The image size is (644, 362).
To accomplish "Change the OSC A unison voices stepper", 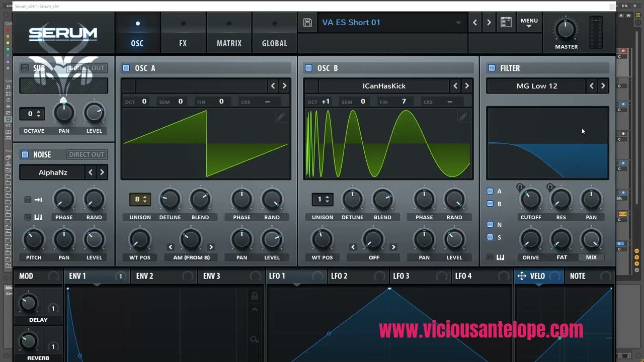I will [140, 200].
